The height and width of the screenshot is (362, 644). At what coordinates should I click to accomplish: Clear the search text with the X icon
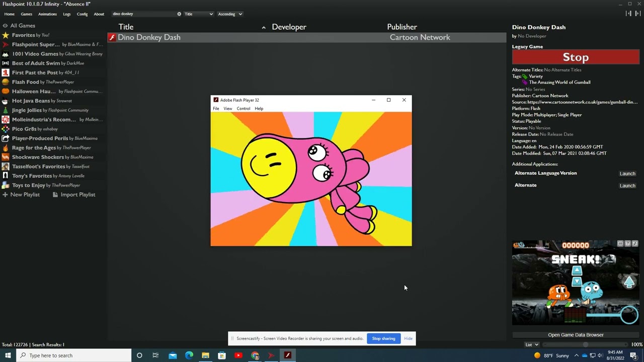coord(179,14)
